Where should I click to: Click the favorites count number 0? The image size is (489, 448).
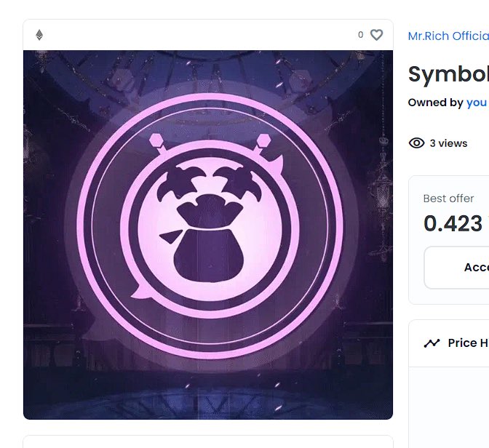(x=360, y=35)
